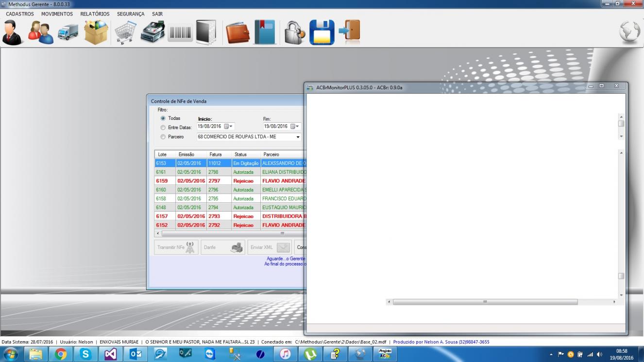The image size is (644, 362).
Task: Select the rejected row Lote 6157
Action: pos(231,216)
